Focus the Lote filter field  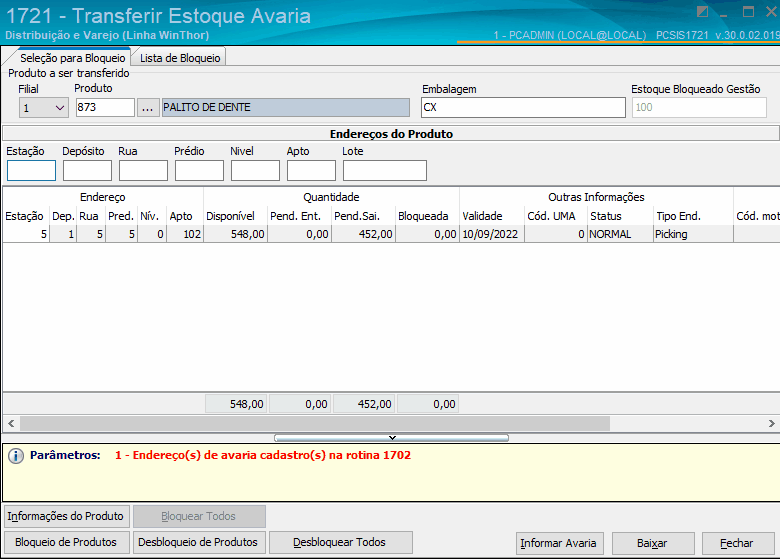(x=385, y=171)
